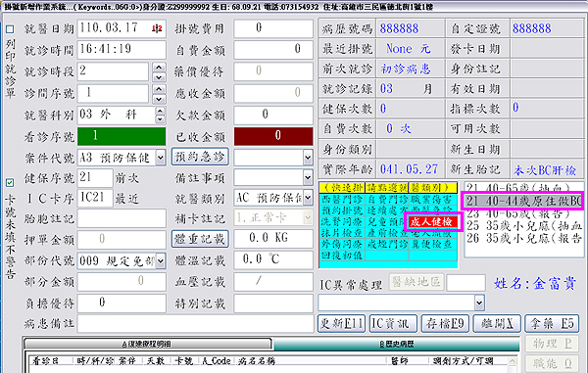Screen dimensions: 588x373
Task: Select the red 成人健檢 quick button
Action: [x=432, y=221]
